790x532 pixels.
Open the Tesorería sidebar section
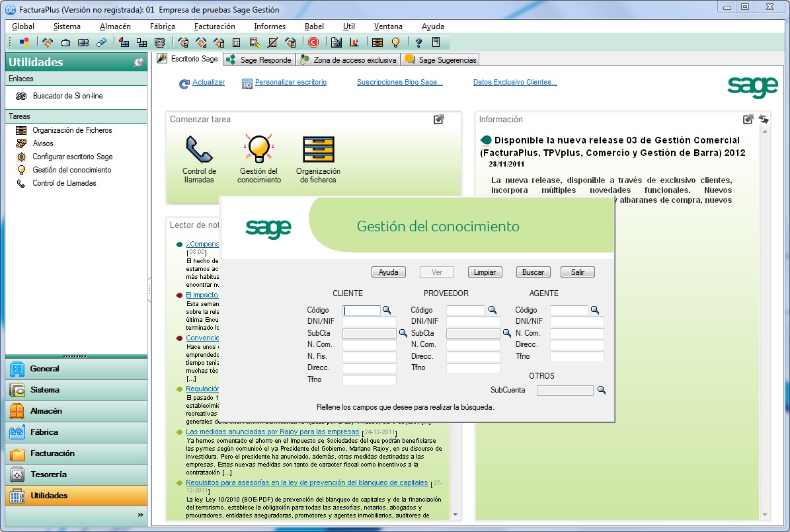(77, 475)
